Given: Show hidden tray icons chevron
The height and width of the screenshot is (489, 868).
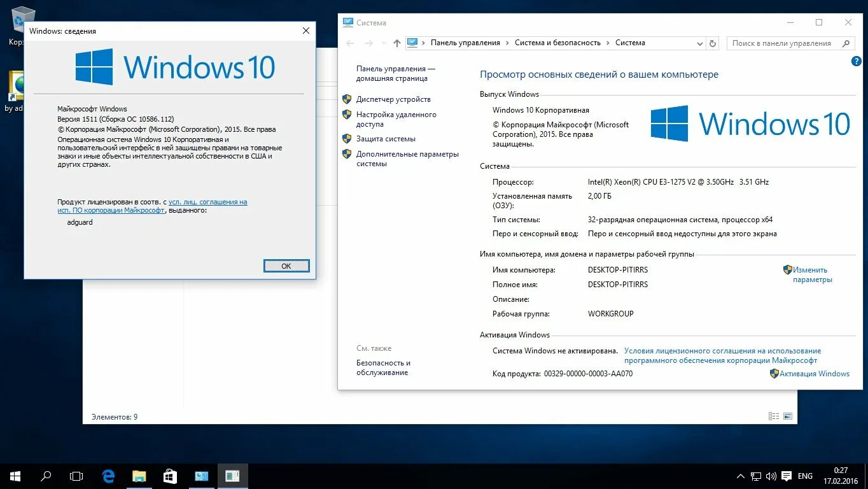Looking at the screenshot, I should point(741,476).
